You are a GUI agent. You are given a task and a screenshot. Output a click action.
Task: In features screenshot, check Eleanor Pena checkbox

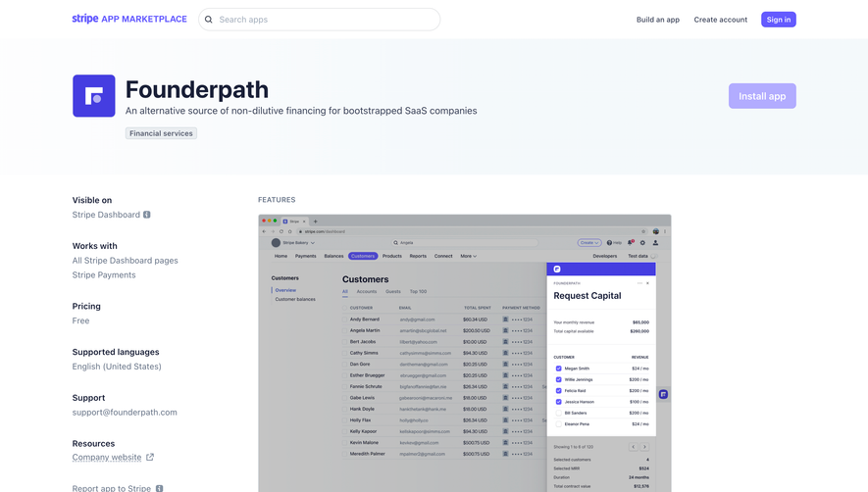tap(558, 424)
